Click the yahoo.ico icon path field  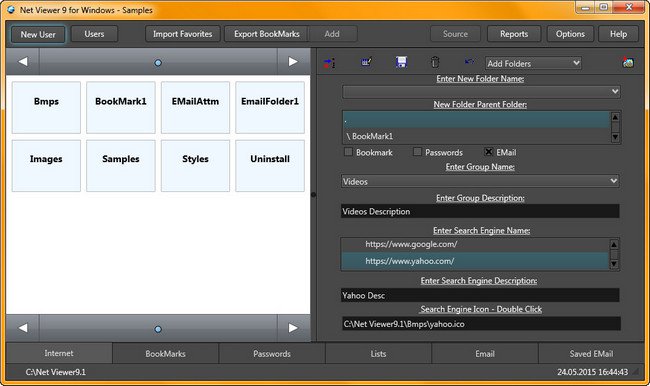pyautogui.click(x=481, y=324)
